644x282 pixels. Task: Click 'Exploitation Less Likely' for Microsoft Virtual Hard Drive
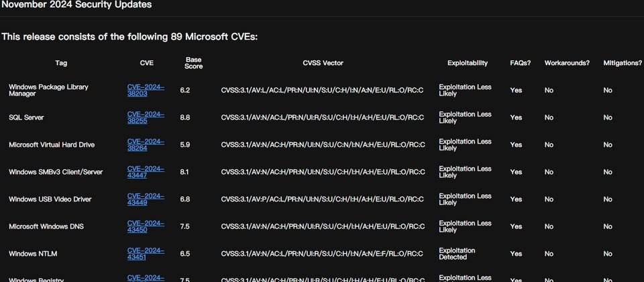(x=465, y=145)
